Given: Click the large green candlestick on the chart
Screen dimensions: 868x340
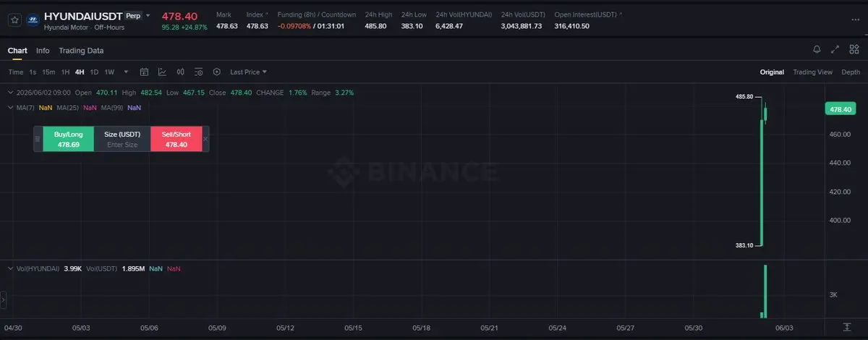Looking at the screenshot, I should [762, 181].
